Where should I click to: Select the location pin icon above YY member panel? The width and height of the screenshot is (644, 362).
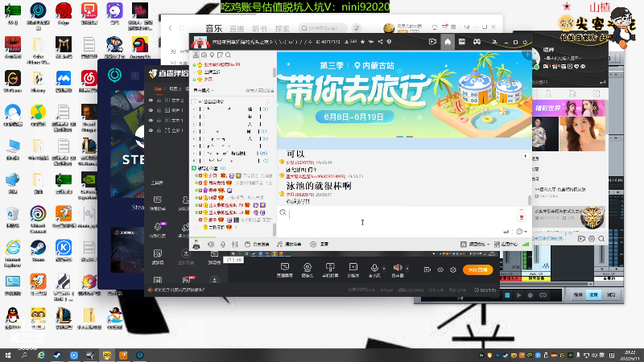pyautogui.click(x=212, y=55)
